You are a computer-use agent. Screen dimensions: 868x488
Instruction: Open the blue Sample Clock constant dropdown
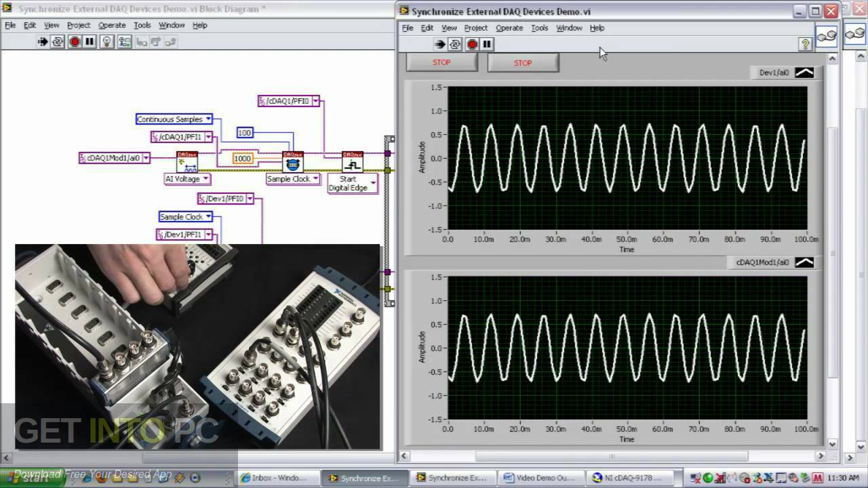208,217
